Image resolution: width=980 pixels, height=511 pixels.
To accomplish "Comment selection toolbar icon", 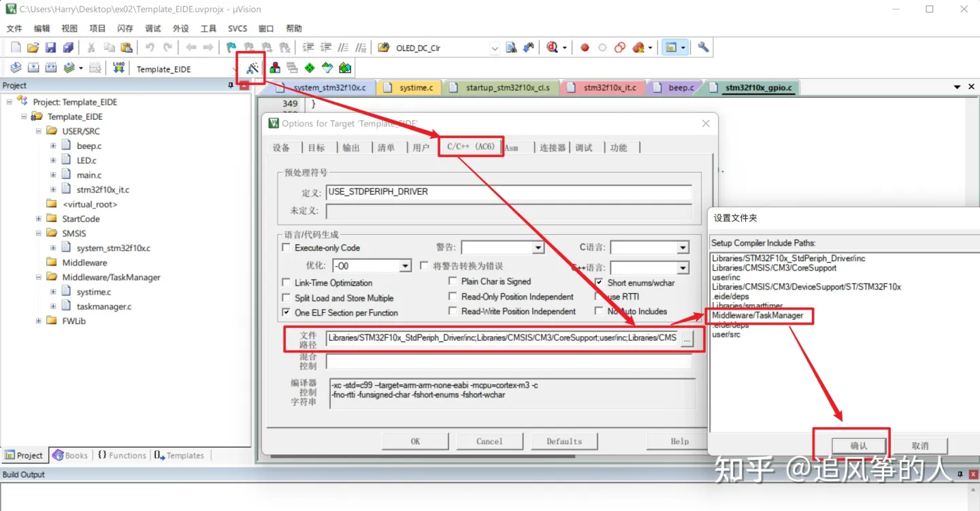I will click(x=344, y=48).
